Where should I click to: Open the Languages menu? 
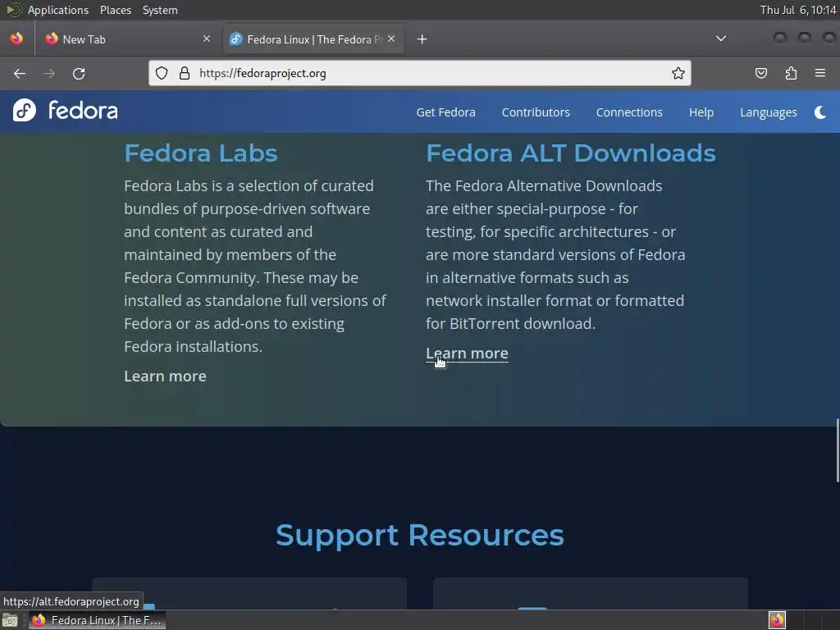[x=768, y=112]
